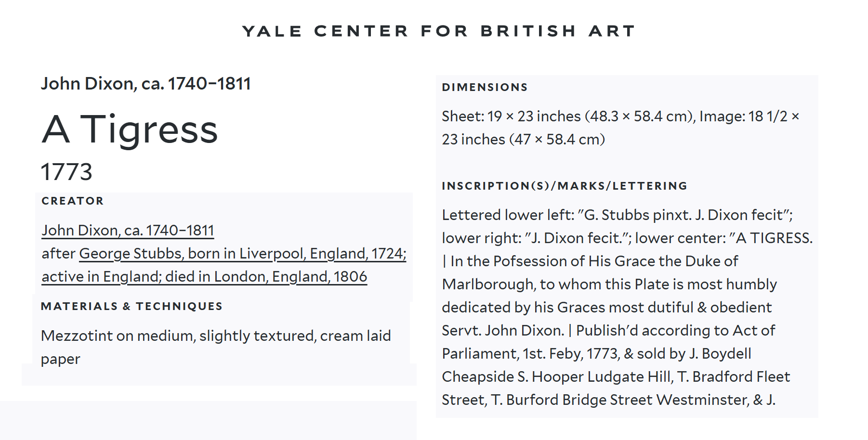
Task: Open the George Stubbs creator link
Action: point(243,254)
